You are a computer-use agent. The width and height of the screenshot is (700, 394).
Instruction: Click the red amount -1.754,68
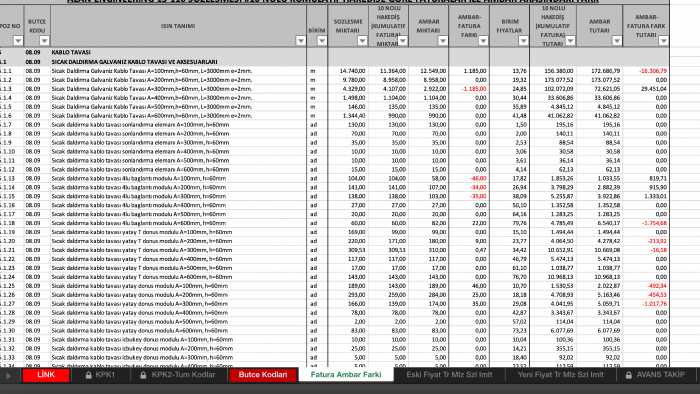click(646, 223)
